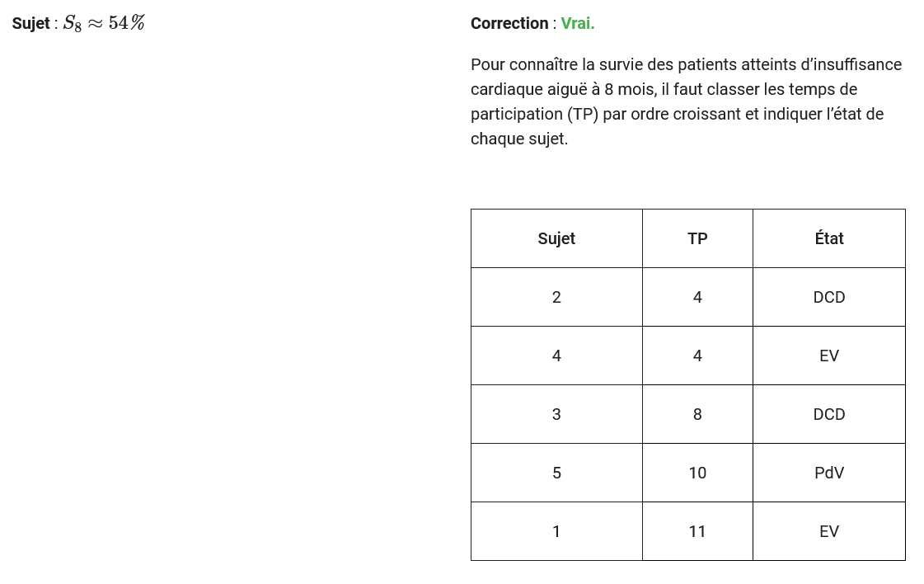
Task: Select the Sujet column header
Action: click(556, 238)
